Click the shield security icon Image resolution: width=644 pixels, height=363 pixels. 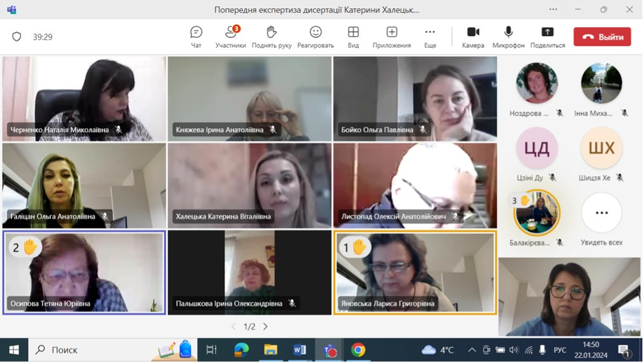tap(17, 36)
